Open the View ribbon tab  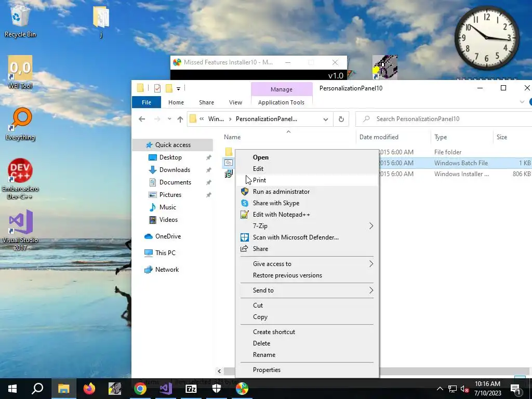coord(235,102)
